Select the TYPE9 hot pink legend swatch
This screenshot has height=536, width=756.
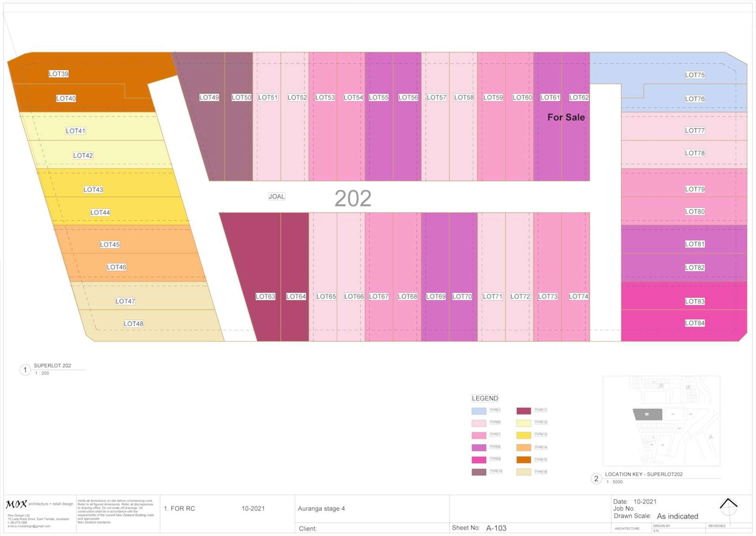pos(479,460)
